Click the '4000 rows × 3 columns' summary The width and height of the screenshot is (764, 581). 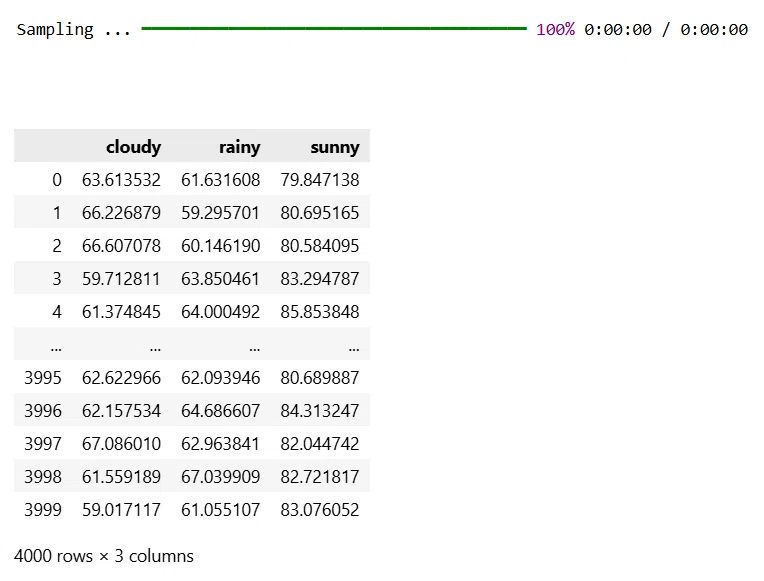[104, 556]
